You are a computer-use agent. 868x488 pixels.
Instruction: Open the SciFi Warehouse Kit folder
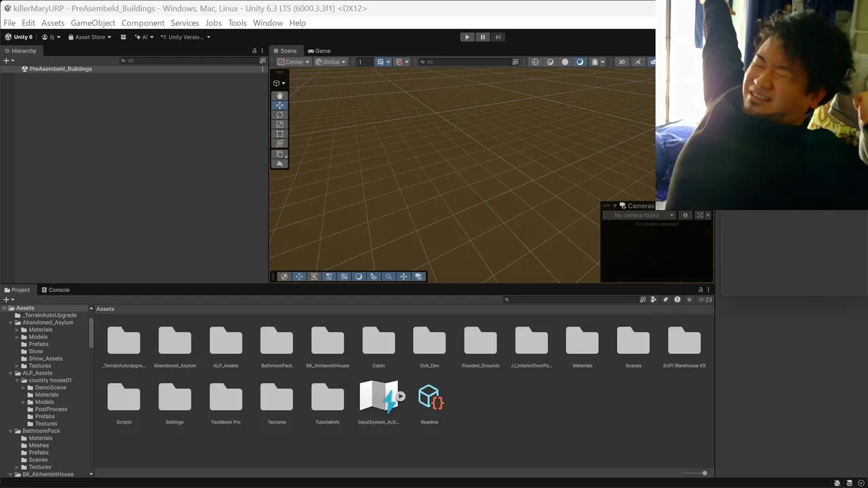click(684, 347)
